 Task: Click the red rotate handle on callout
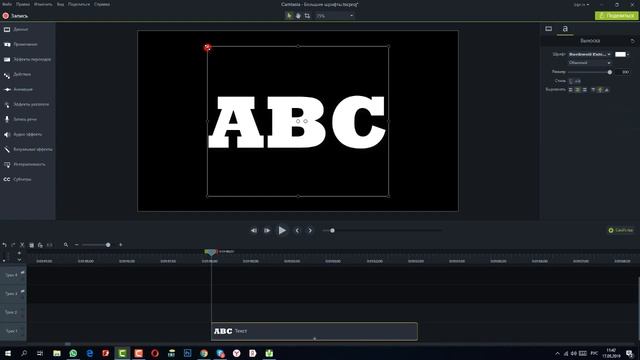click(207, 47)
